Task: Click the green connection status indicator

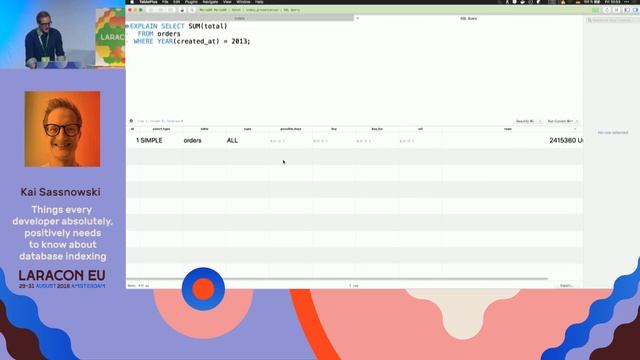Action: coord(596,10)
